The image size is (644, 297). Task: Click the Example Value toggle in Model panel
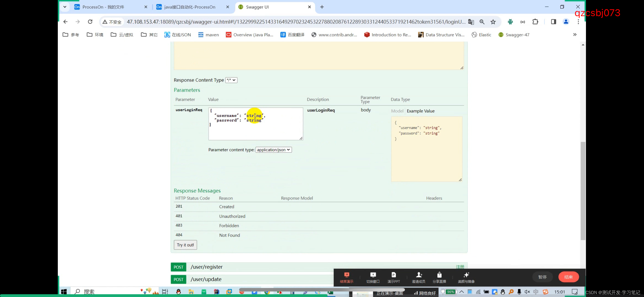click(420, 111)
